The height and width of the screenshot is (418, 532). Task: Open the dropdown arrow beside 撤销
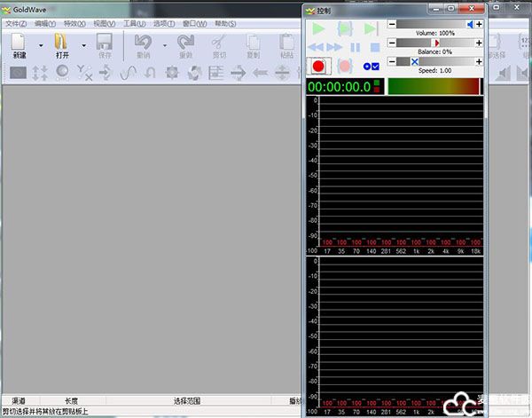(x=164, y=44)
